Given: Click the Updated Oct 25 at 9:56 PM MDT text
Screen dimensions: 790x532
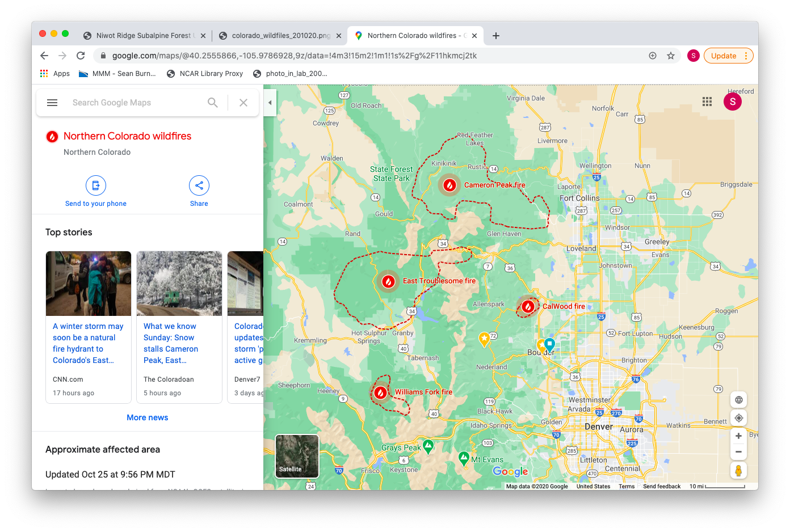Looking at the screenshot, I should pyautogui.click(x=110, y=474).
